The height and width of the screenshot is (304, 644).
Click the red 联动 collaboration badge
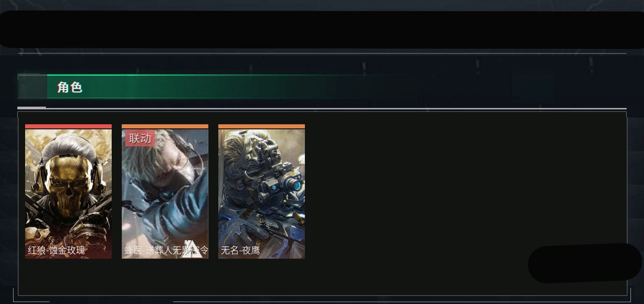click(x=140, y=138)
